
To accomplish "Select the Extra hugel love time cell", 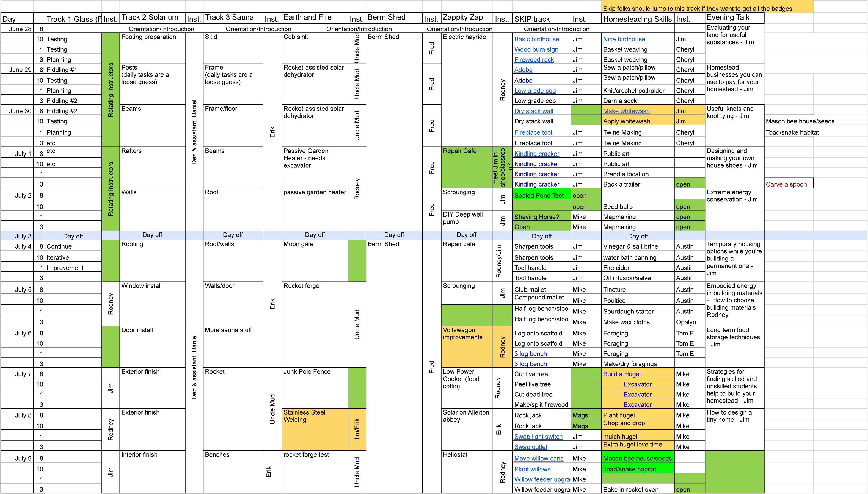I will point(638,445).
